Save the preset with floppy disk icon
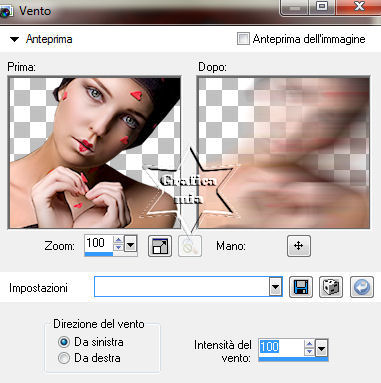 coord(301,286)
